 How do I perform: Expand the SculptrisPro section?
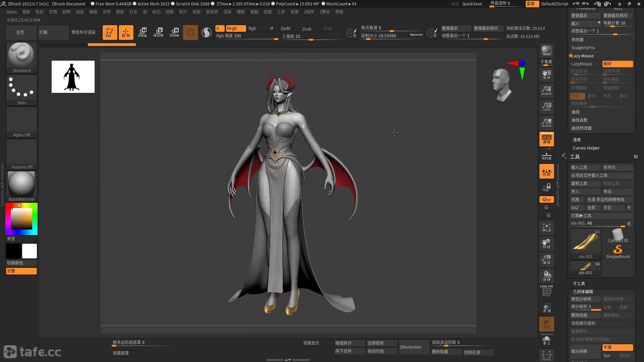click(583, 48)
